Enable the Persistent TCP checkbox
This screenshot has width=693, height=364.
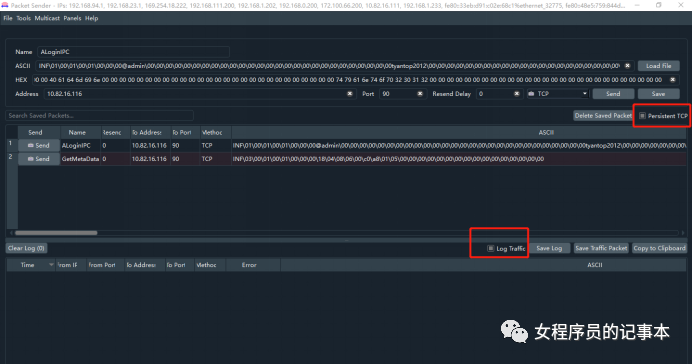(642, 116)
